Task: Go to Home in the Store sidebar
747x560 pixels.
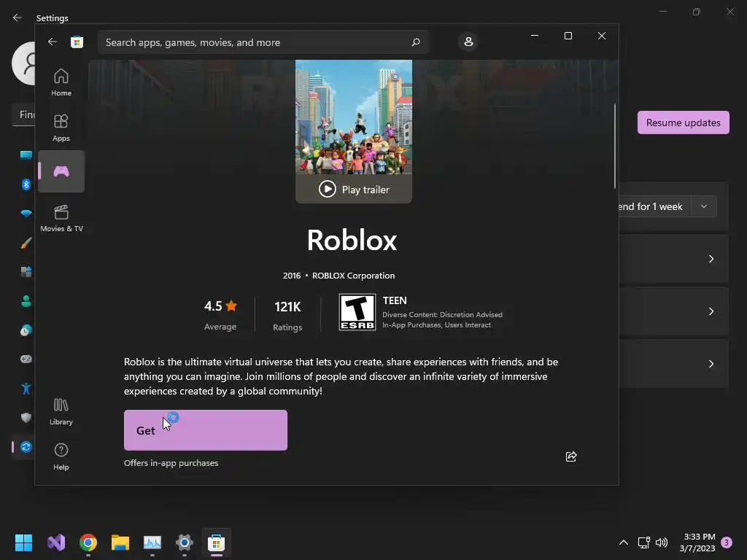Action: (x=61, y=82)
